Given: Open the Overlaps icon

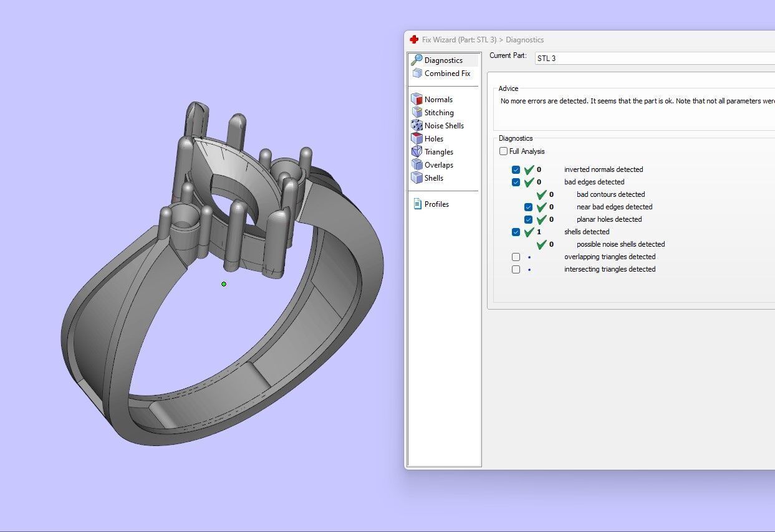Looking at the screenshot, I should point(416,165).
